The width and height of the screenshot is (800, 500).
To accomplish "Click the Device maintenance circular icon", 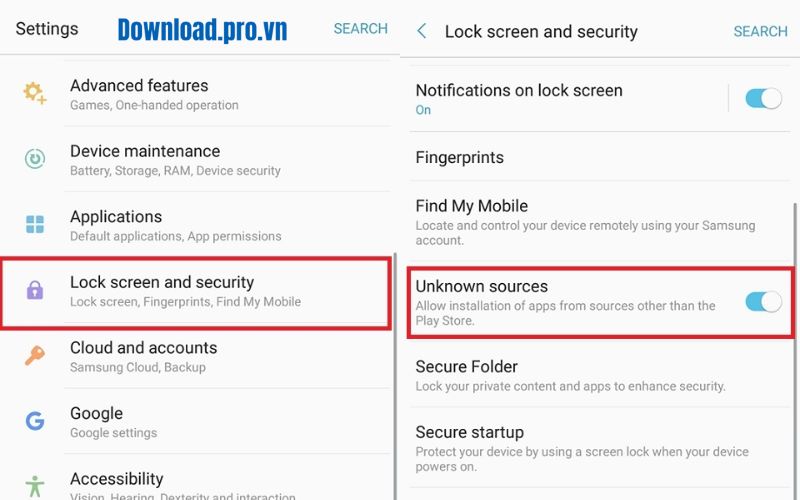I will point(35,159).
